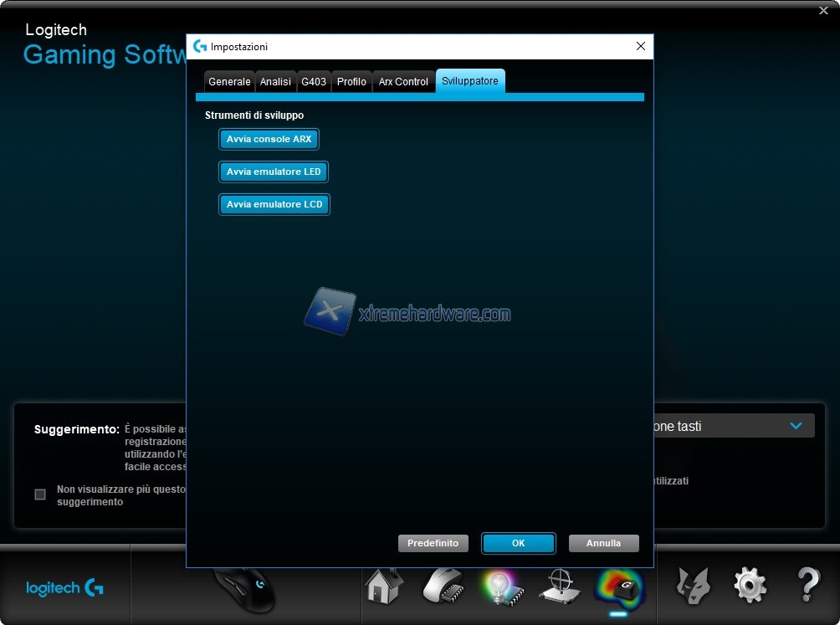Open settings gear icon in bottom bar
This screenshot has height=625, width=840.
(x=750, y=586)
